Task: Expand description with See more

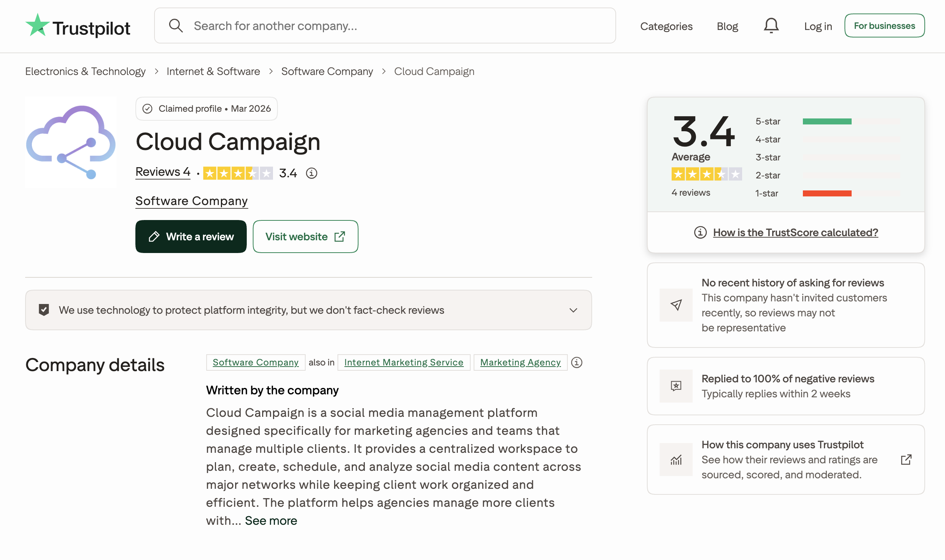Action: pos(271,520)
